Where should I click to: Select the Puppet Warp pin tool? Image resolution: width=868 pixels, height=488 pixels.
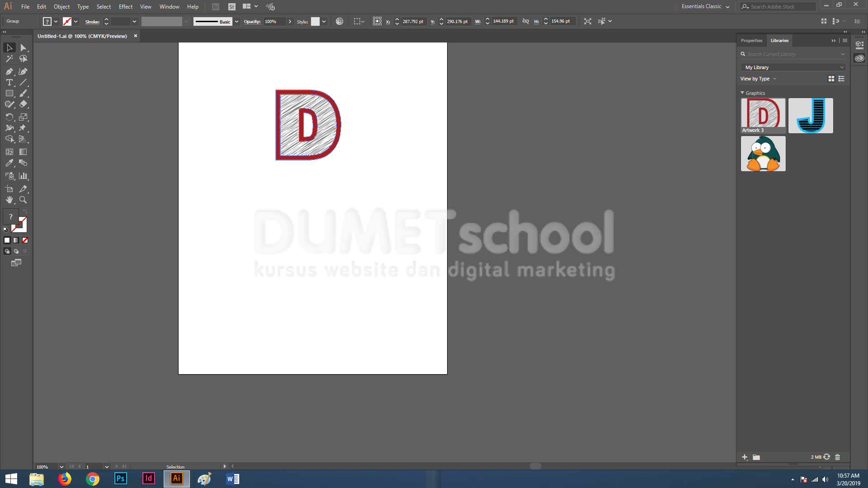click(x=23, y=128)
